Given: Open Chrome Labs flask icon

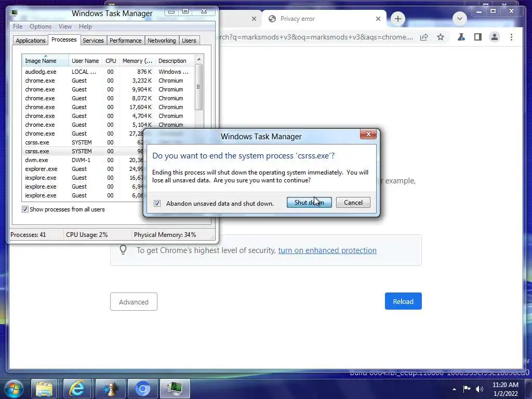Looking at the screenshot, I should 461,37.
